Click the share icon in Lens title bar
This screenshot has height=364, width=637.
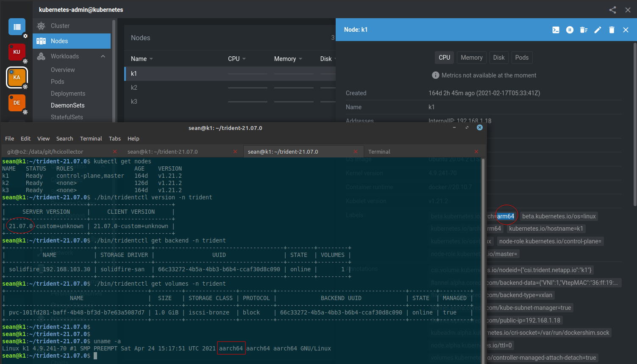[x=612, y=10]
